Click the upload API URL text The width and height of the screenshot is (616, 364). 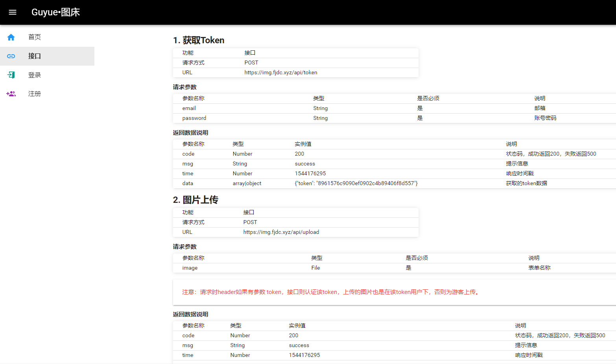coord(281,232)
